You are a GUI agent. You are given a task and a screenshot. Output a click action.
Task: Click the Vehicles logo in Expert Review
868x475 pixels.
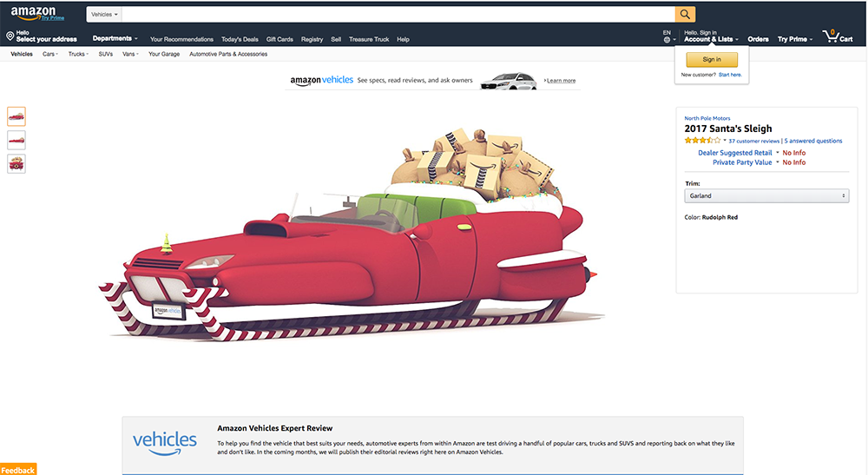pos(164,443)
